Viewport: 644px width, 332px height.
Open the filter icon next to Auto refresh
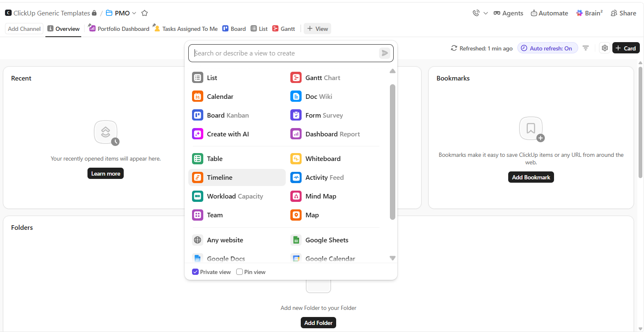click(x=586, y=48)
